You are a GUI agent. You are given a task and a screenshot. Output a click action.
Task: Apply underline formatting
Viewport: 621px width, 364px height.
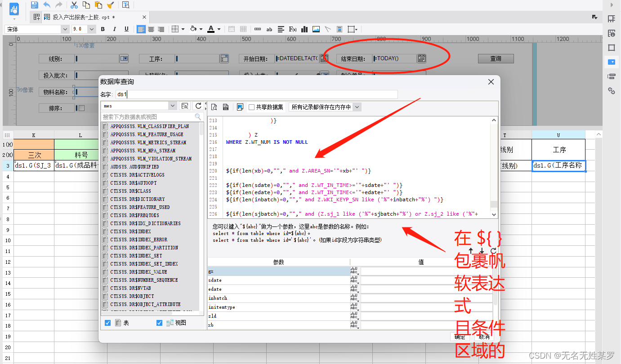click(126, 29)
